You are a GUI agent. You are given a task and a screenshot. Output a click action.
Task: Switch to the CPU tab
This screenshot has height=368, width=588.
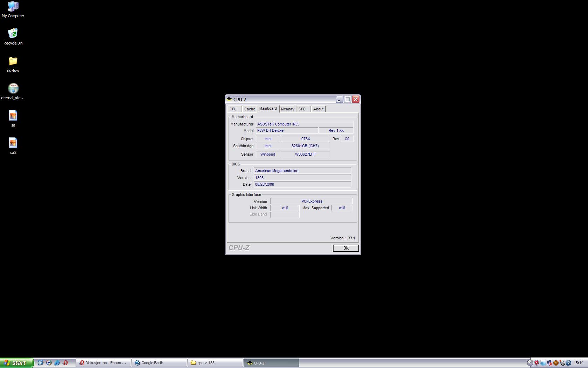(233, 109)
